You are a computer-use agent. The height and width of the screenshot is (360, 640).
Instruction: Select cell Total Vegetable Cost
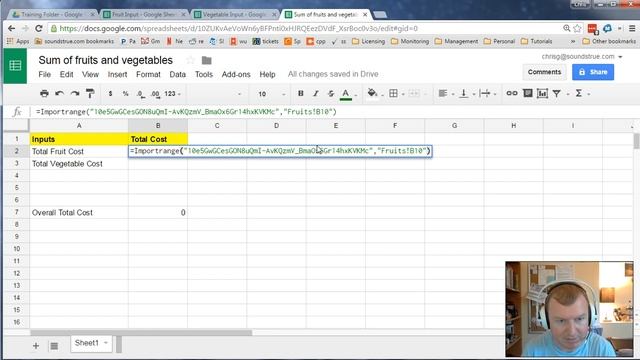(x=79, y=164)
